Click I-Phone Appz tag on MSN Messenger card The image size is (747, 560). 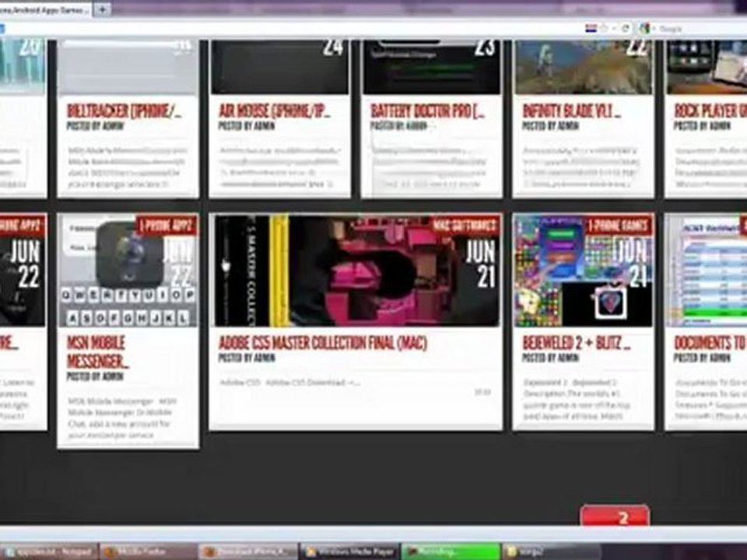click(x=167, y=226)
